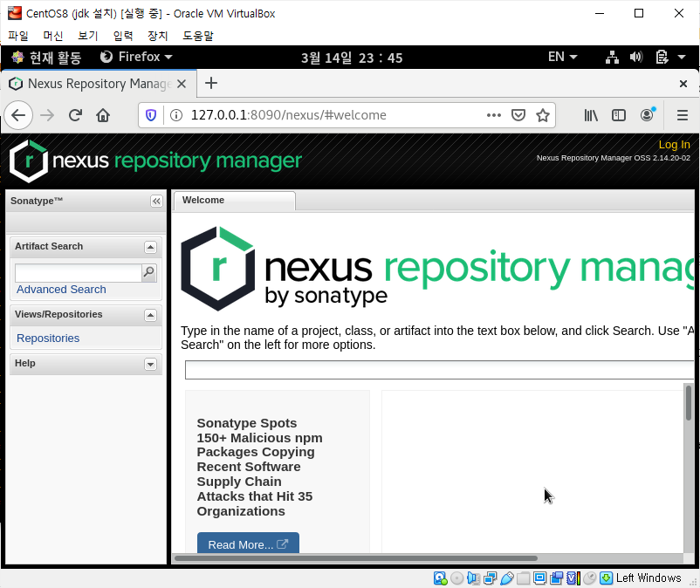Collapse the Views/Repositories section
This screenshot has width=700, height=588.
click(x=150, y=316)
